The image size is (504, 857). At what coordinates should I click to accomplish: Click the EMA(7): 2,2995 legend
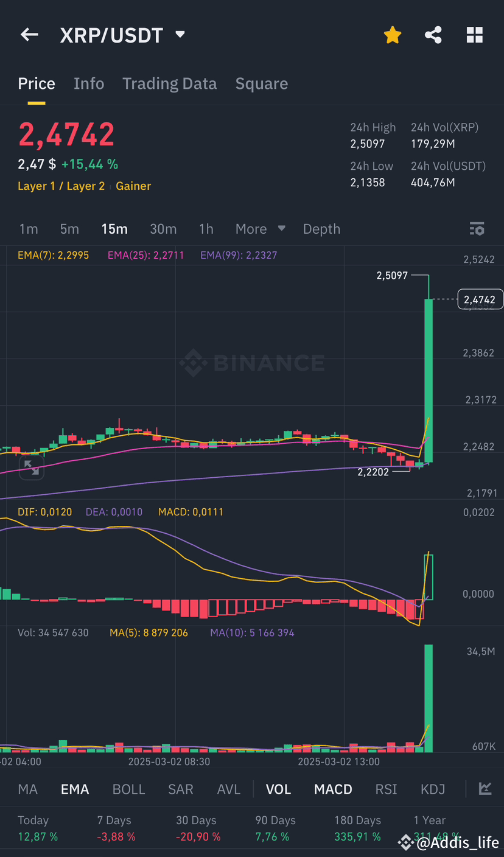click(x=53, y=255)
